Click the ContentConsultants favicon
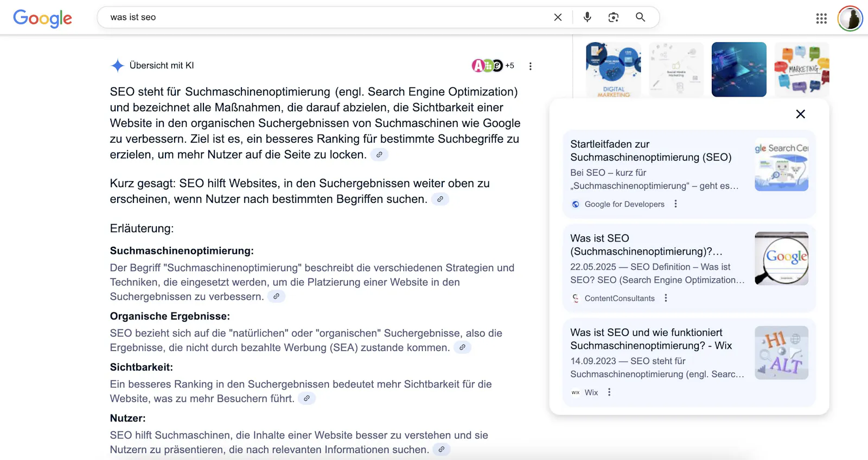Image resolution: width=868 pixels, height=460 pixels. [576, 298]
